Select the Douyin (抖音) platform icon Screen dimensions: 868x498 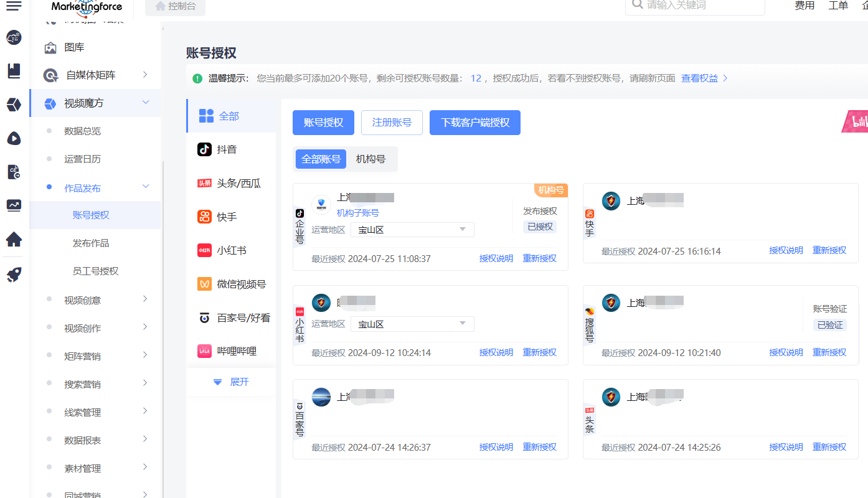point(204,149)
